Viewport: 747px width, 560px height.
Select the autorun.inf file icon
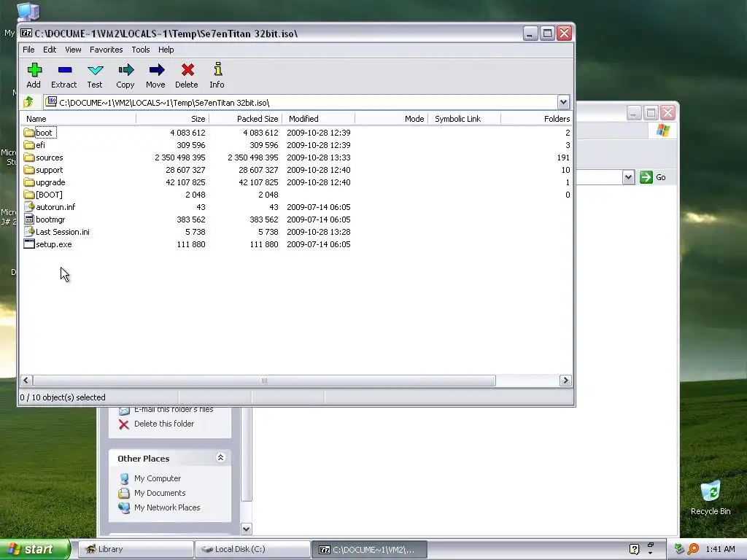click(x=29, y=206)
